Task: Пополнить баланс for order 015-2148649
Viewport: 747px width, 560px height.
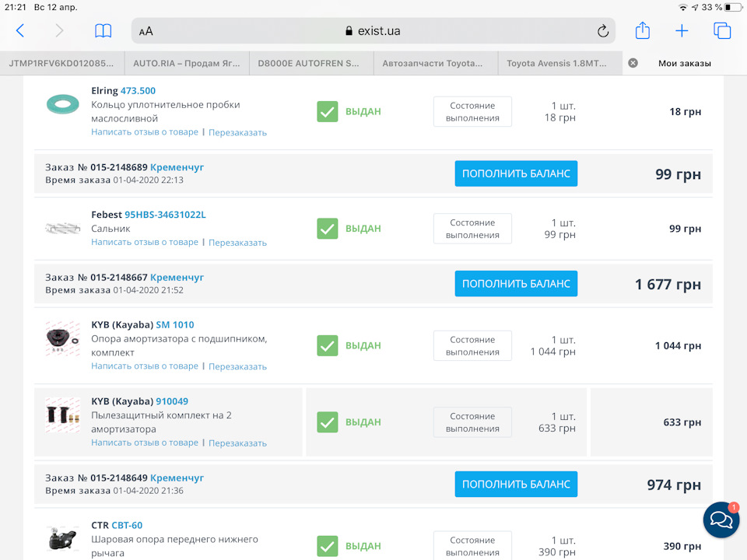Action: tap(516, 484)
